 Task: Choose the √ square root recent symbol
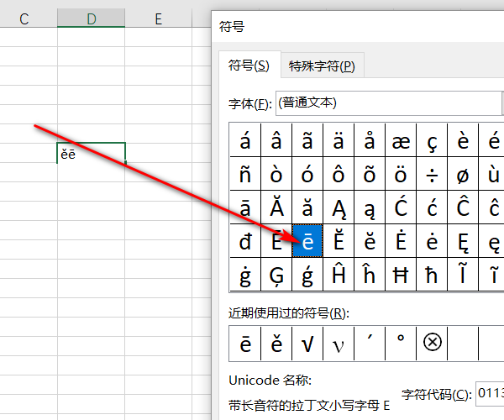(307, 344)
